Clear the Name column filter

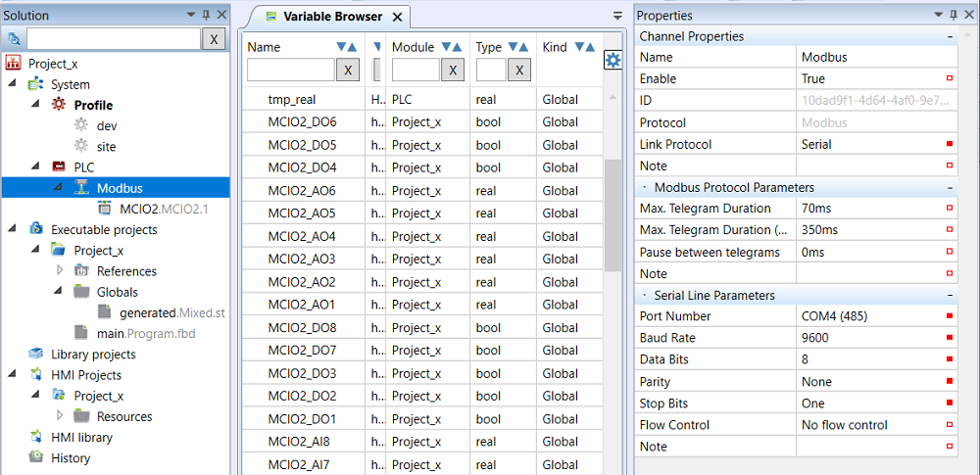coord(348,70)
